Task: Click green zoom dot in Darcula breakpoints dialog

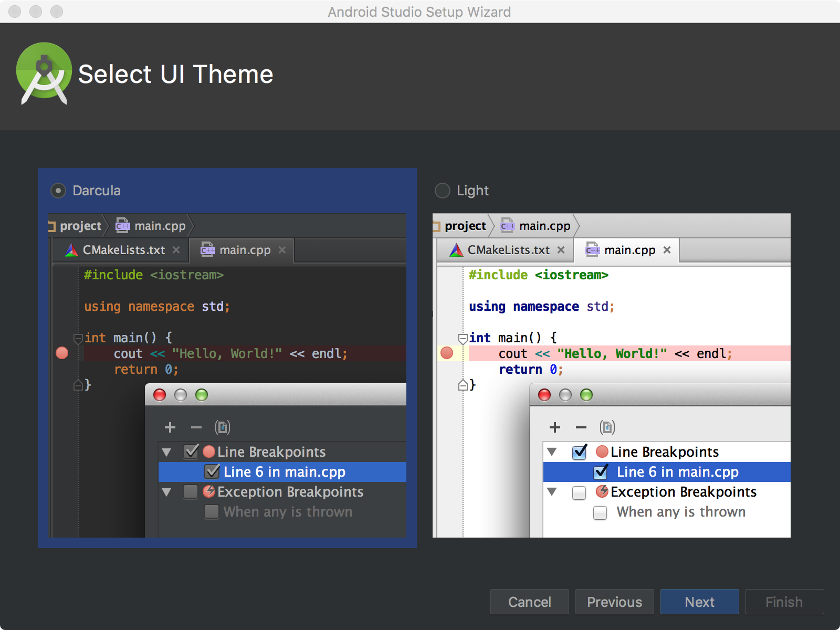Action: tap(202, 395)
